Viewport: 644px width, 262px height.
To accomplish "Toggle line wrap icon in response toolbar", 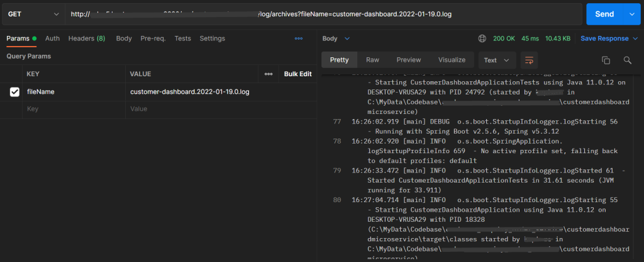I will click(530, 60).
